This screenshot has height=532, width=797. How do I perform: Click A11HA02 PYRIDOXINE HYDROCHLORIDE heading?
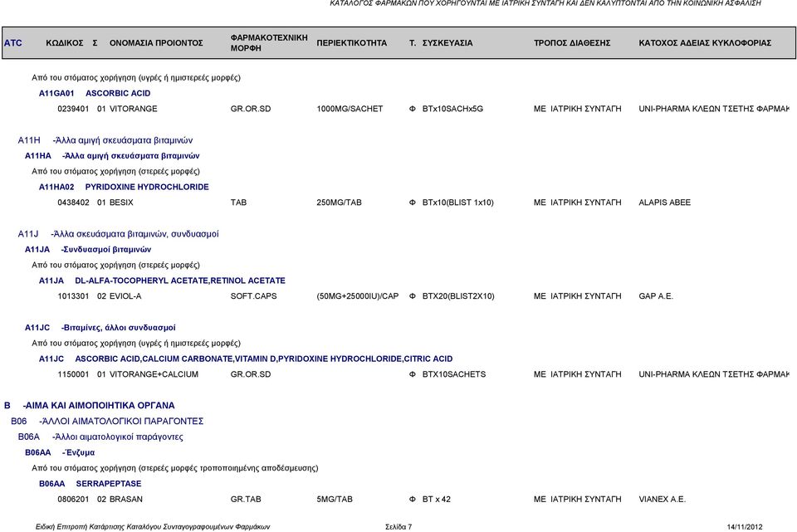(124, 187)
